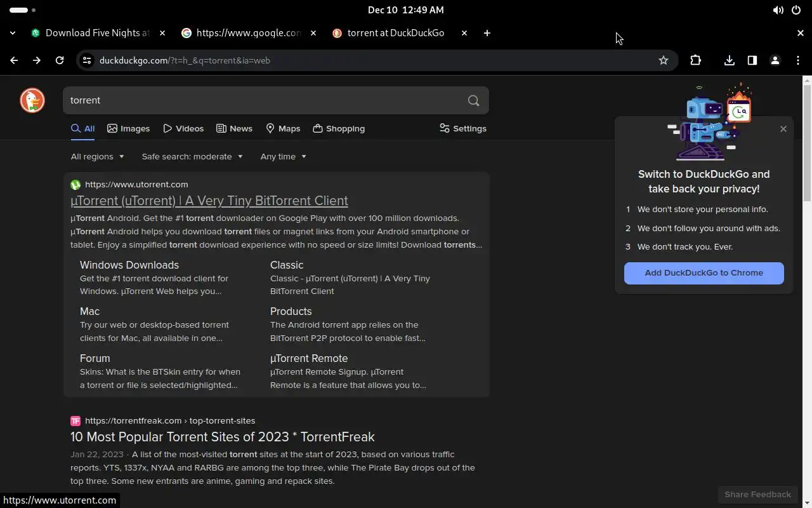The width and height of the screenshot is (812, 508).
Task: Click the TorrentFreak favicon
Action: (x=75, y=421)
